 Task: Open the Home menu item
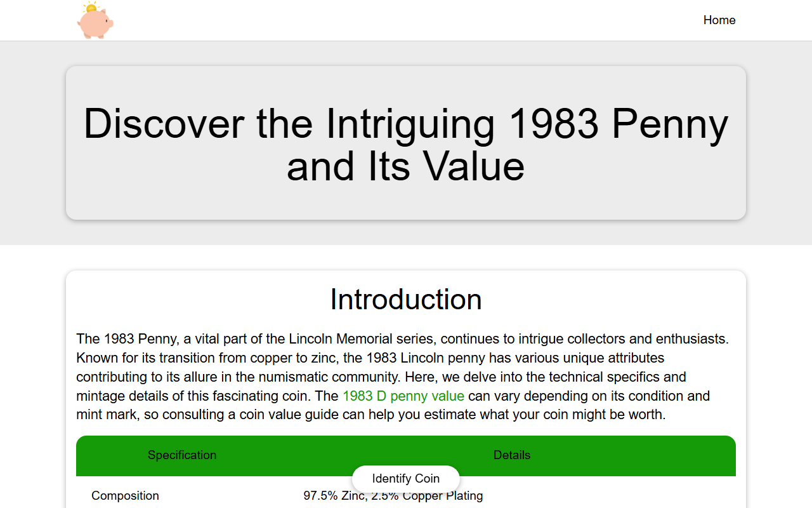pyautogui.click(x=719, y=20)
